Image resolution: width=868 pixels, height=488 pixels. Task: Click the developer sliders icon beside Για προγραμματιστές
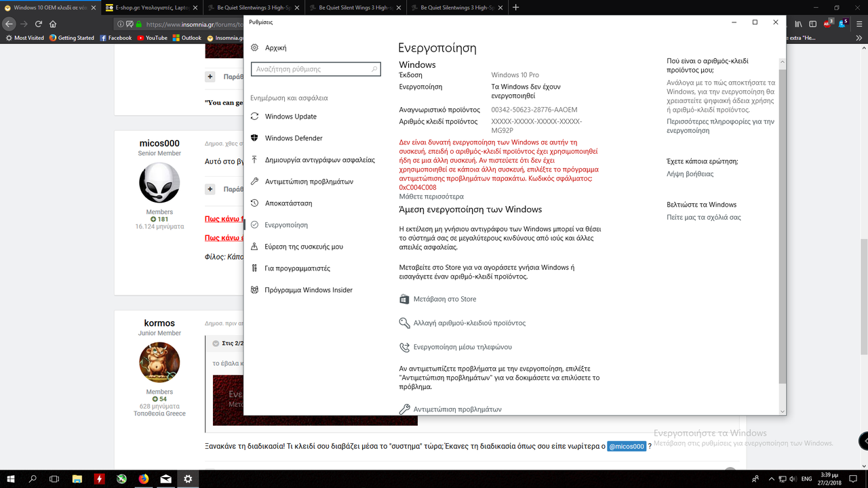255,268
